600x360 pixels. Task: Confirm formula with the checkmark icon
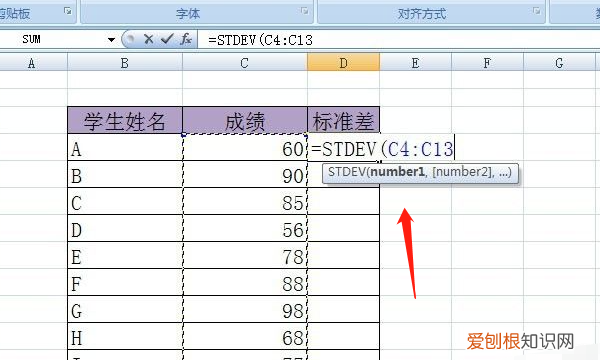pos(167,39)
